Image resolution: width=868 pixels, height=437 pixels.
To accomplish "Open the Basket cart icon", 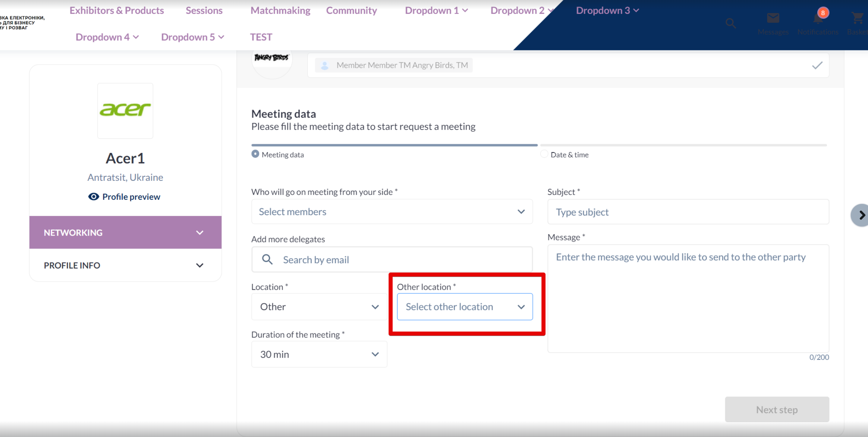I will tap(857, 18).
